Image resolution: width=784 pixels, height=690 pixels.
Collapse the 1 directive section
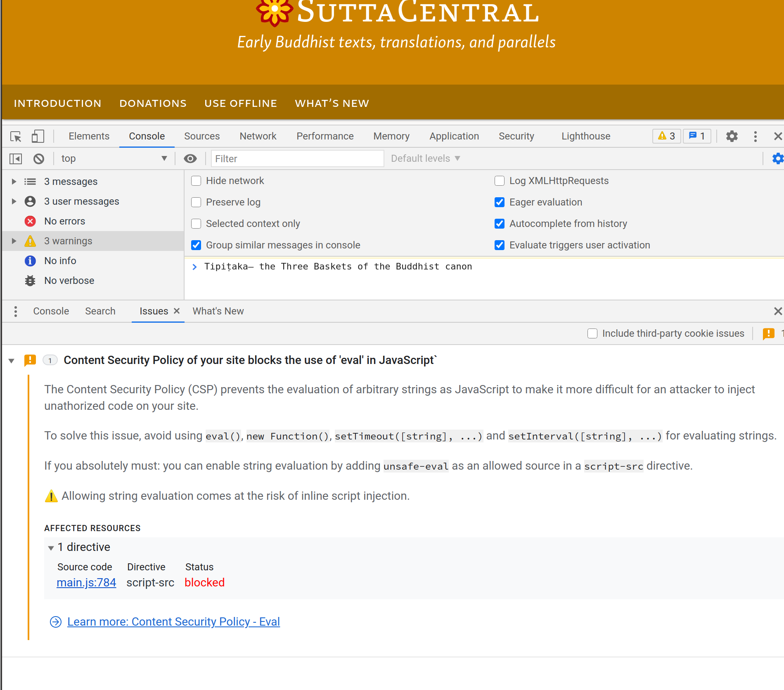51,548
